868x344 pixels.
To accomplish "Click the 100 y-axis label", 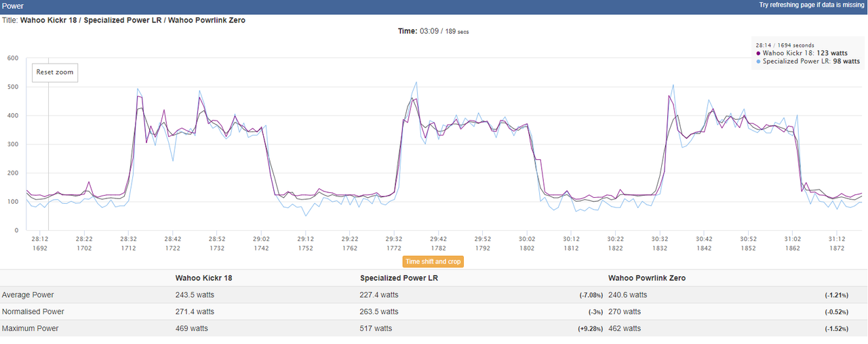I will (12, 202).
